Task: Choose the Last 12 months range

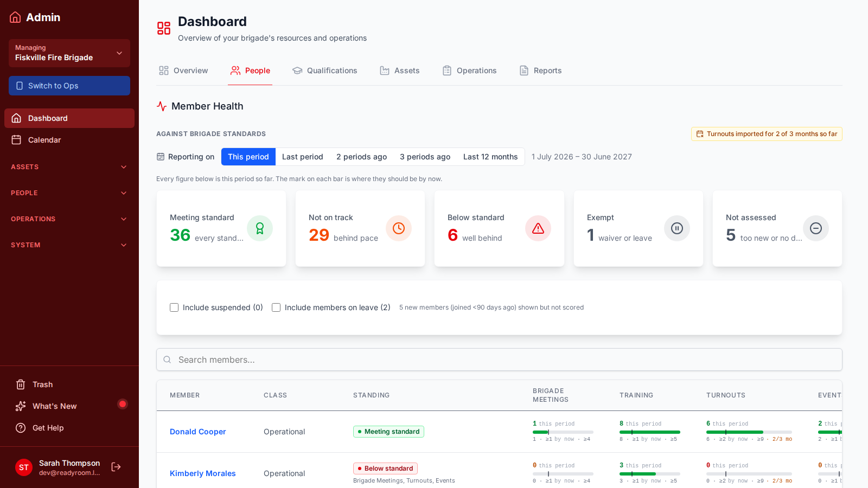Action: click(x=490, y=157)
